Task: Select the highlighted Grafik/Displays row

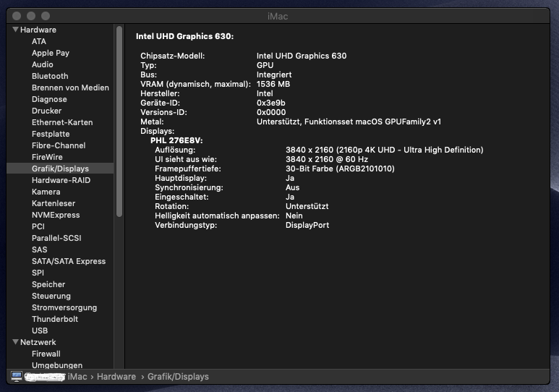Action: pos(60,169)
